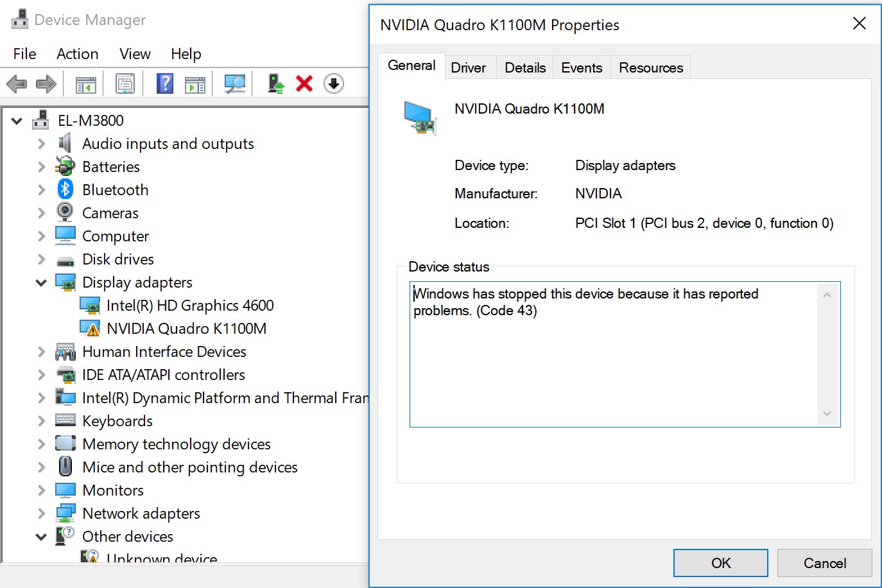Screen dimensions: 882x588
Task: Click the Cancel button
Action: point(825,563)
